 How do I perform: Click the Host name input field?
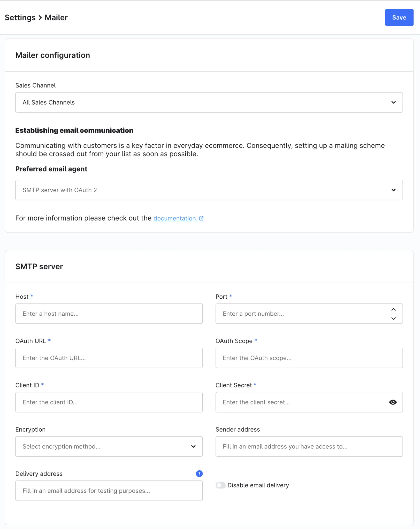(x=109, y=314)
